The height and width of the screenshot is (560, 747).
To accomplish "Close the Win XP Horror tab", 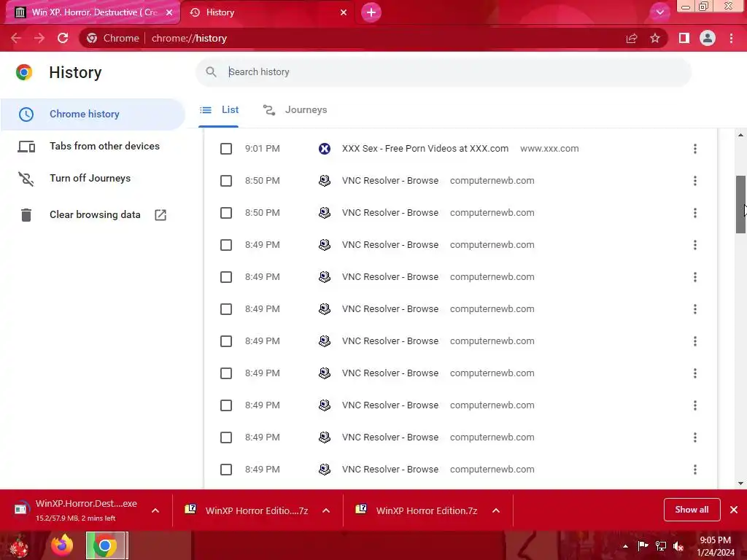I will coord(169,12).
